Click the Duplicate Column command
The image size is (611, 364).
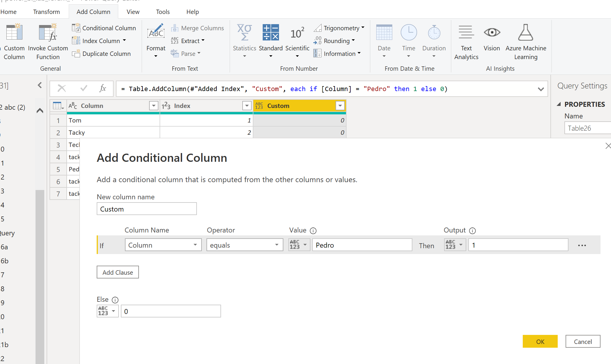[x=101, y=54]
